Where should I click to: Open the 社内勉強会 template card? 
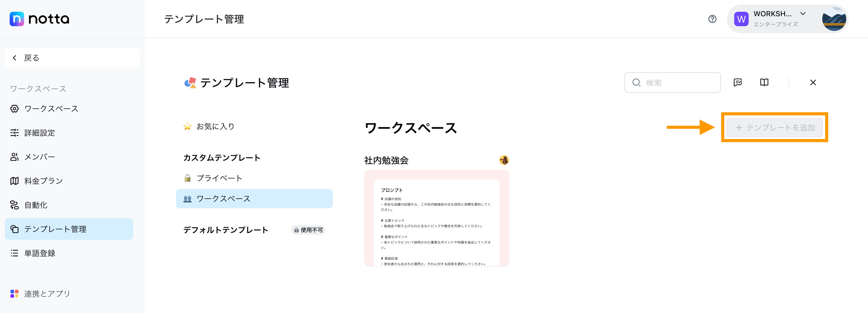pyautogui.click(x=436, y=218)
